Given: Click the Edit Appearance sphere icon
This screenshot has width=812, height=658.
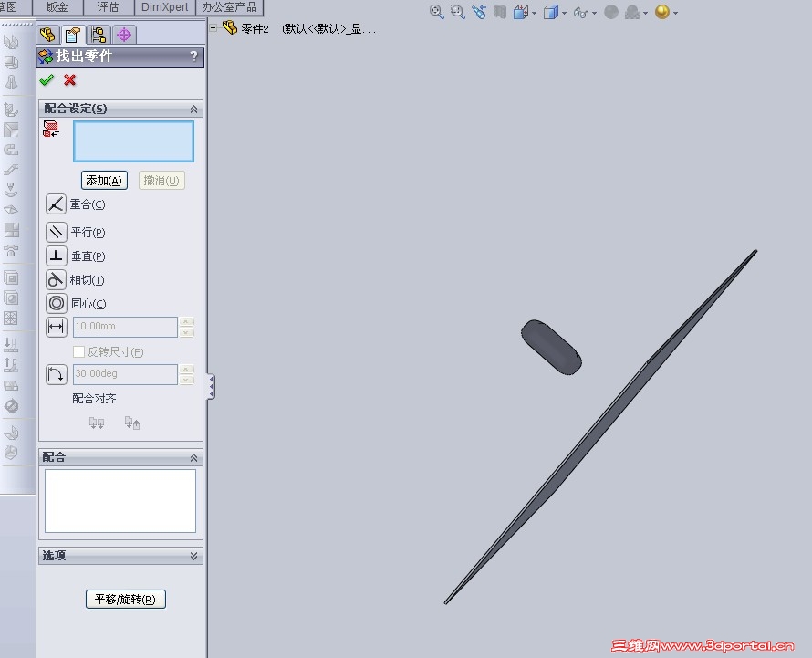Looking at the screenshot, I should point(611,12).
